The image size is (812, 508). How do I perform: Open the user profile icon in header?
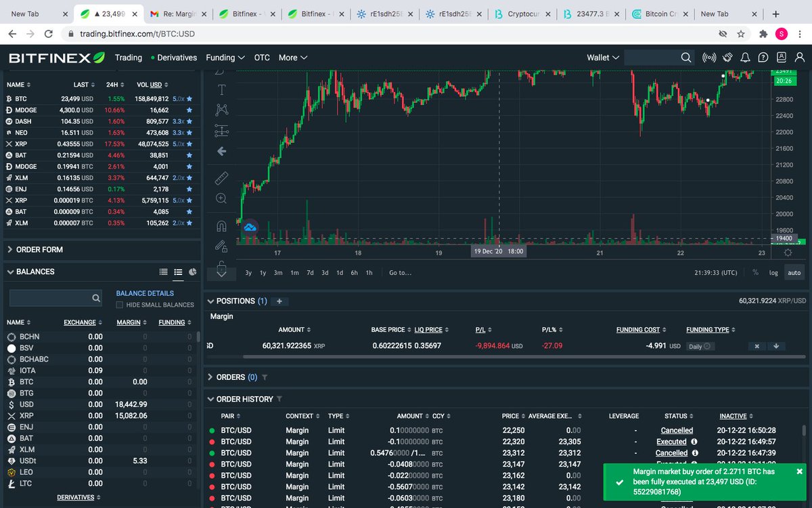tap(799, 58)
